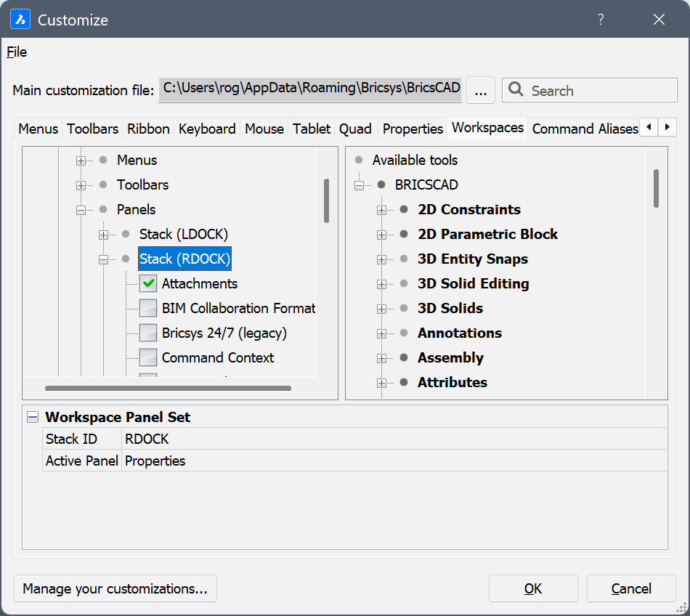Click the BricsCAD logo icon in title bar
Image resolution: width=690 pixels, height=616 pixels.
(20, 20)
